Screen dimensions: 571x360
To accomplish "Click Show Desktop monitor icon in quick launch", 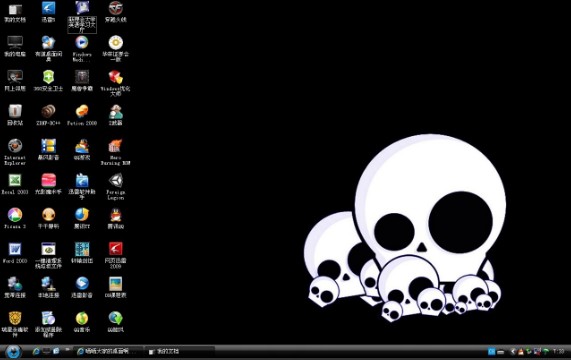I will tap(47, 351).
